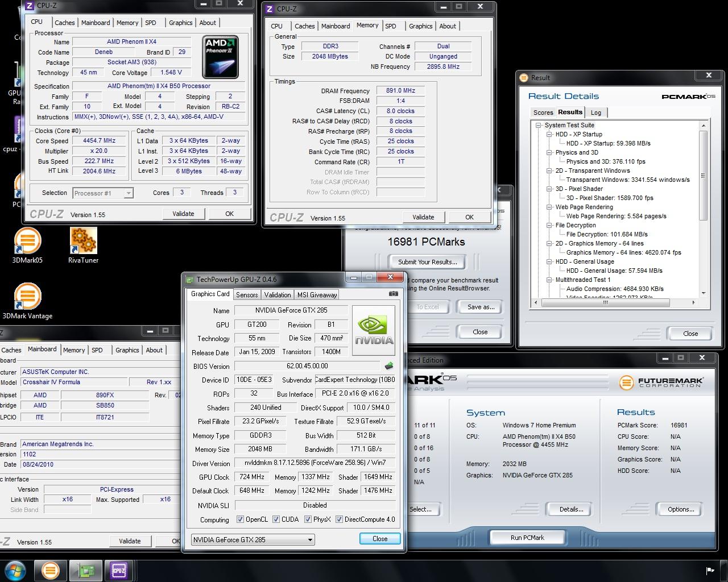Open the Log tab in Result Details
This screenshot has width=728, height=582.
[x=596, y=113]
